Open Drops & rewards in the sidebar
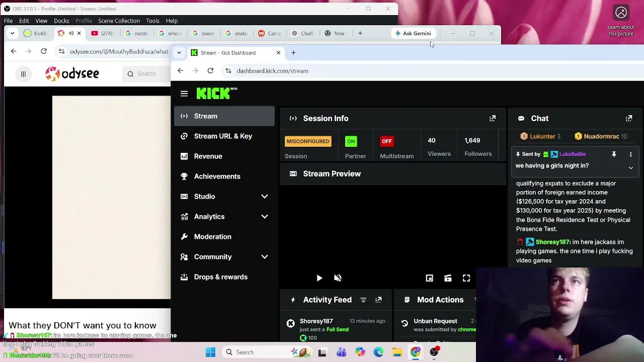This screenshot has height=362, width=644. click(x=224, y=277)
